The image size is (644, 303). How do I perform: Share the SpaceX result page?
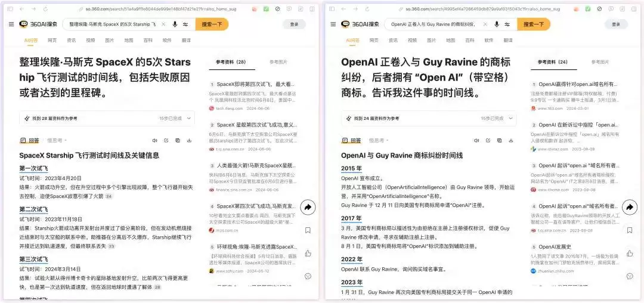tap(308, 208)
